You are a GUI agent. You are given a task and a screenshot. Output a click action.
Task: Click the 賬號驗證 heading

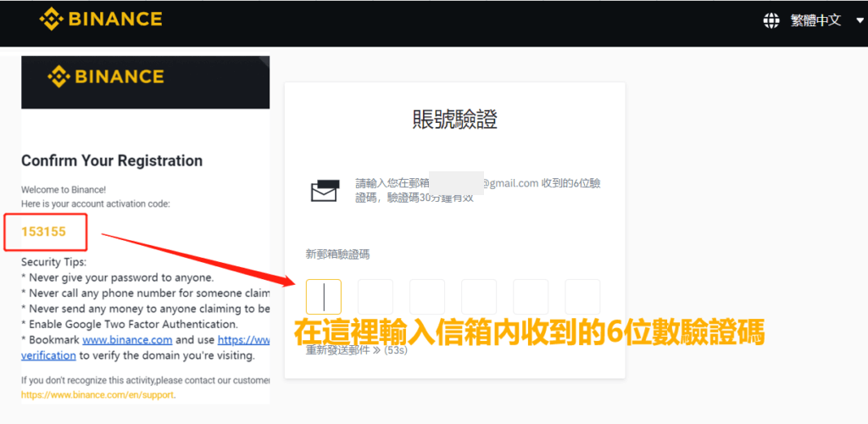pos(455,120)
